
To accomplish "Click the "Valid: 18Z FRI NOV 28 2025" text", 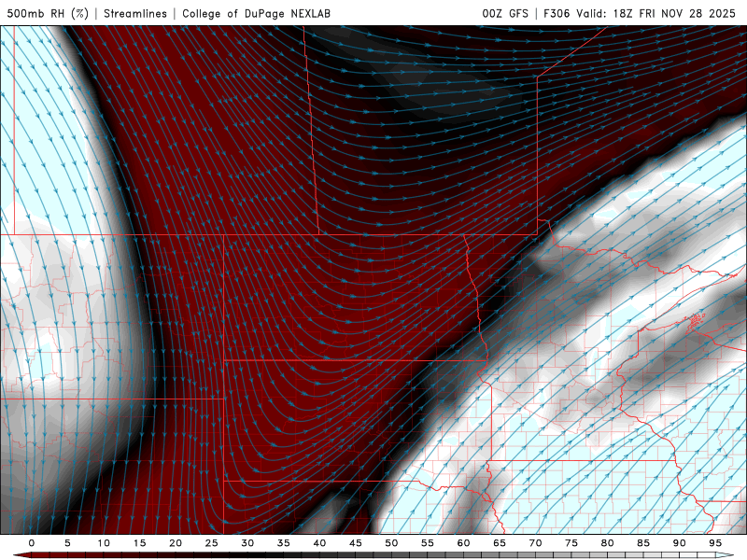I will [x=656, y=13].
